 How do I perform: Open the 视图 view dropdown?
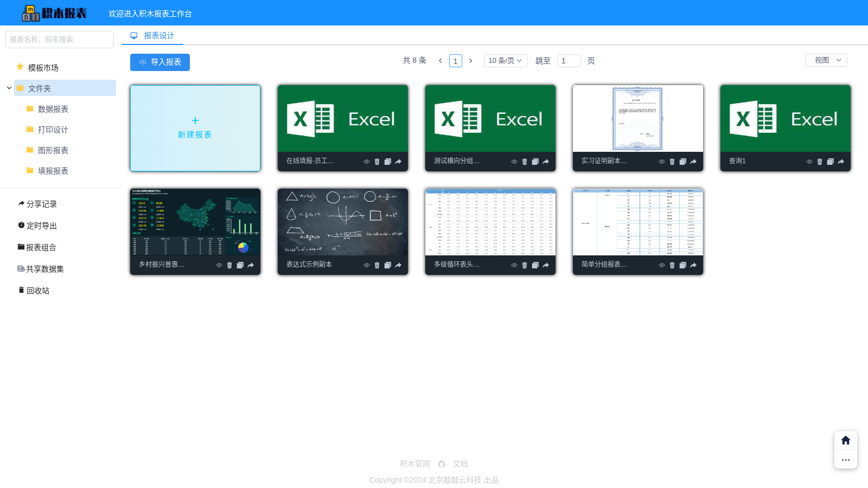click(826, 60)
